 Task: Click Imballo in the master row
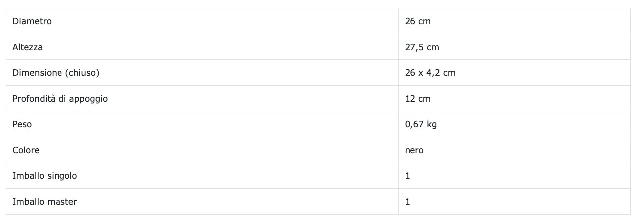click(x=28, y=202)
